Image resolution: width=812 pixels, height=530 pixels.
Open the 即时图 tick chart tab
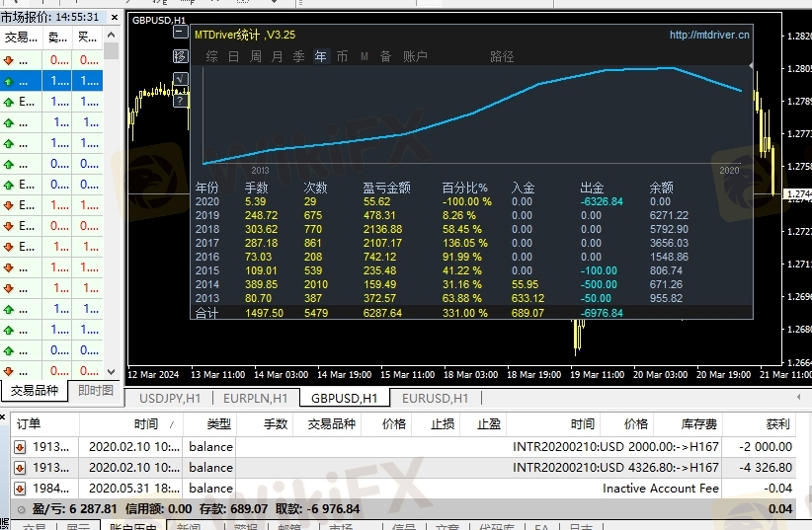[x=96, y=391]
